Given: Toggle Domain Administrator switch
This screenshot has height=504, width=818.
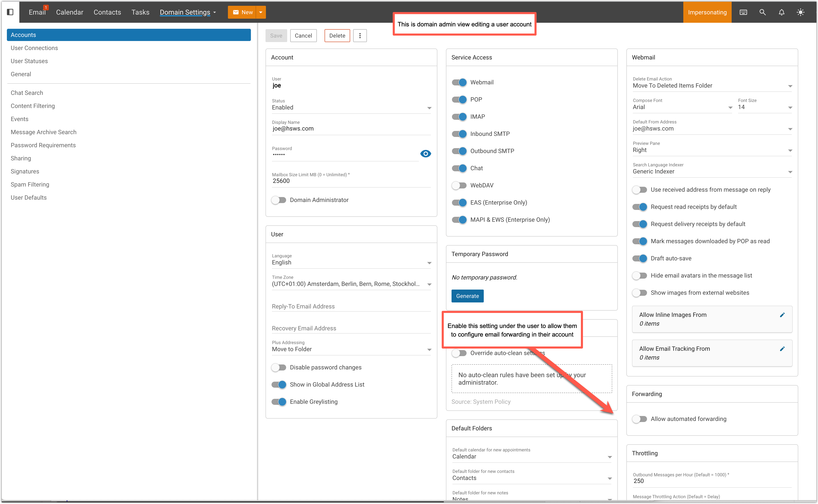Looking at the screenshot, I should click(279, 200).
